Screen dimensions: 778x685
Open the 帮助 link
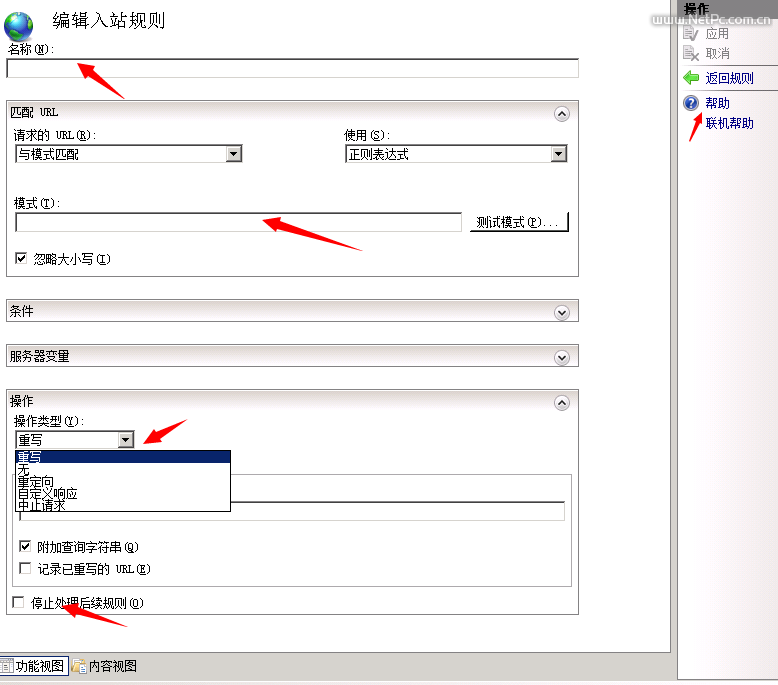coord(717,103)
